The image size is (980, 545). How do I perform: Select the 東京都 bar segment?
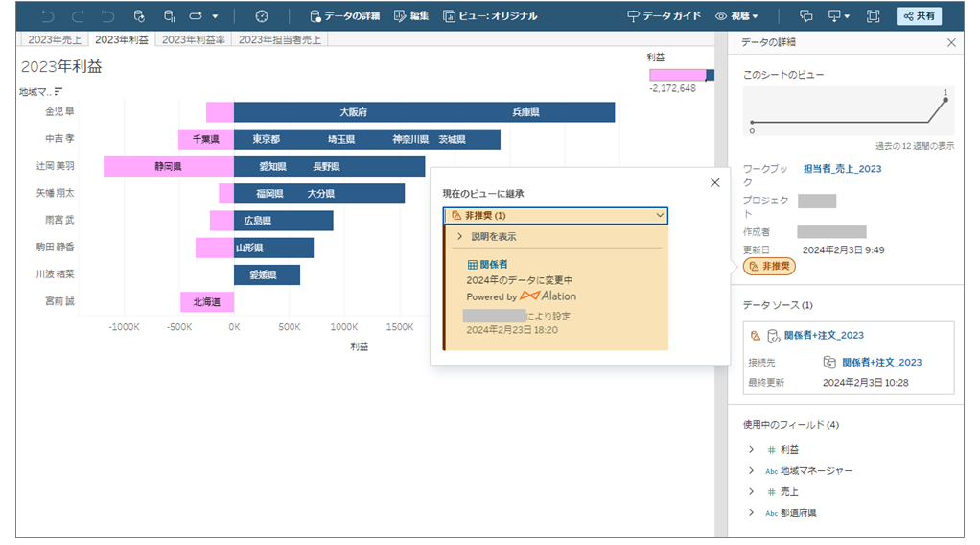(267, 139)
